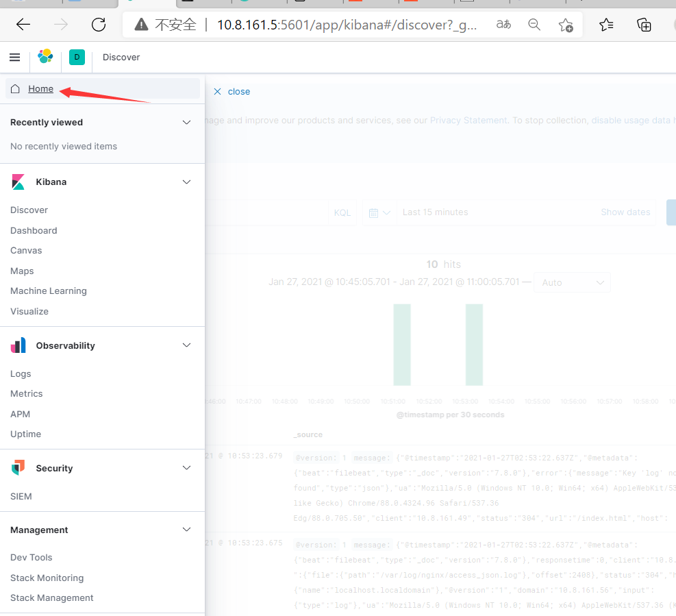The image size is (676, 616).
Task: Click the Home house icon
Action: pos(15,89)
